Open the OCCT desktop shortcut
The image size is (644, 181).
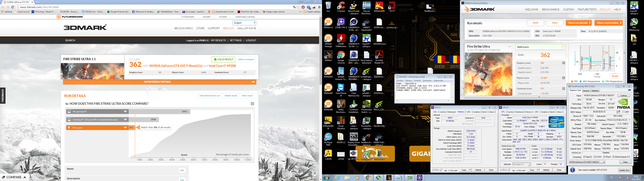pos(392,7)
